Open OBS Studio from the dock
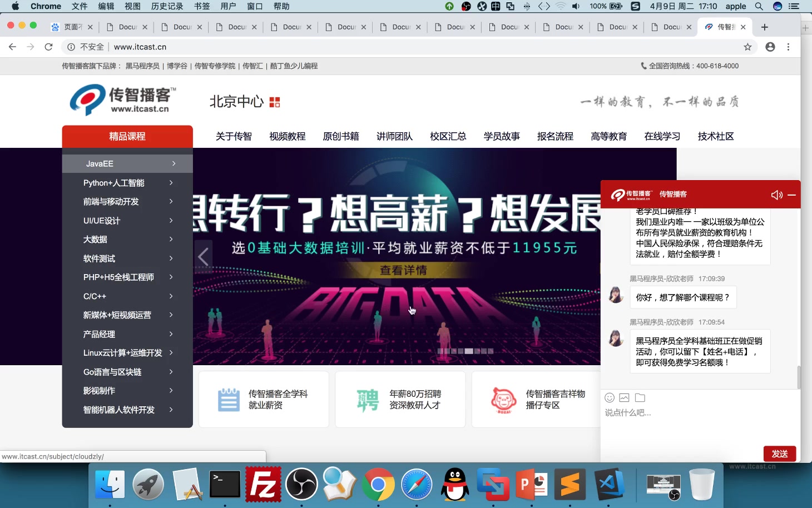Image resolution: width=812 pixels, height=508 pixels. (x=301, y=484)
